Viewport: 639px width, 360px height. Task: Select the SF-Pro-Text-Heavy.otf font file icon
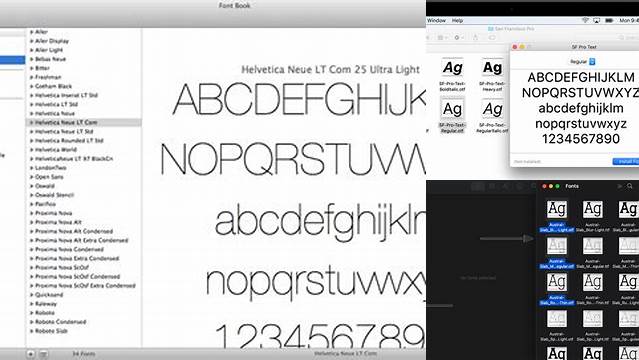click(x=492, y=68)
